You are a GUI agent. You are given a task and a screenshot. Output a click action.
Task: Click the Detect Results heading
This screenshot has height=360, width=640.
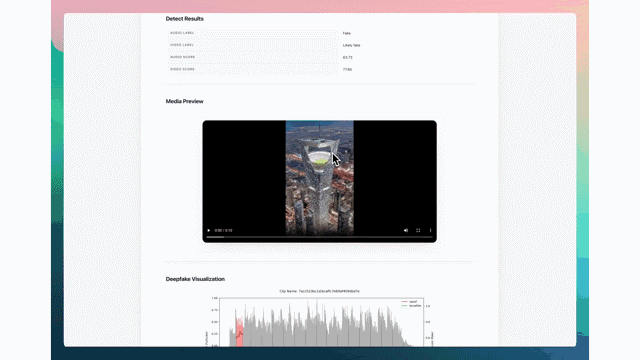pos(184,19)
